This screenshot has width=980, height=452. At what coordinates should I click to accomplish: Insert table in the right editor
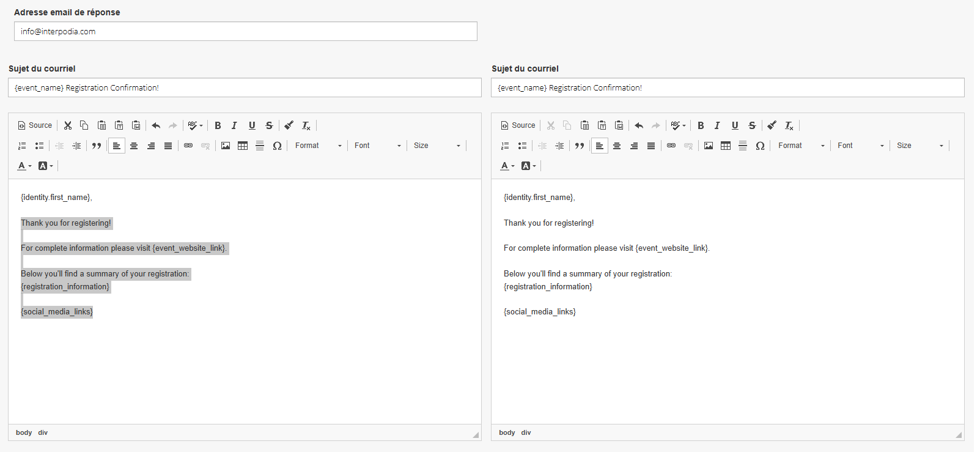click(x=726, y=146)
